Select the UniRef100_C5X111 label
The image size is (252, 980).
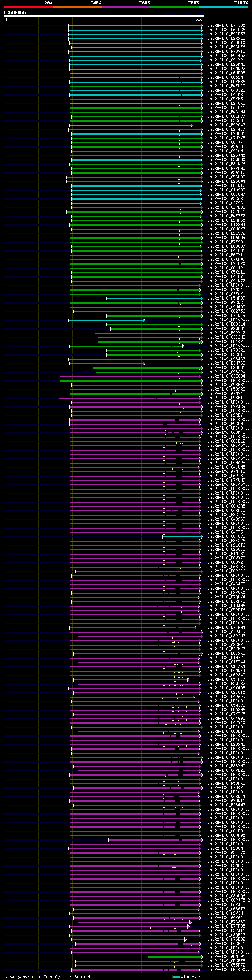point(226,272)
